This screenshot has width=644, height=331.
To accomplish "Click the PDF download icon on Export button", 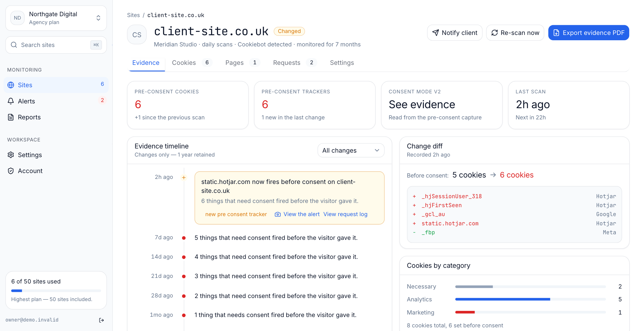I will (556, 33).
